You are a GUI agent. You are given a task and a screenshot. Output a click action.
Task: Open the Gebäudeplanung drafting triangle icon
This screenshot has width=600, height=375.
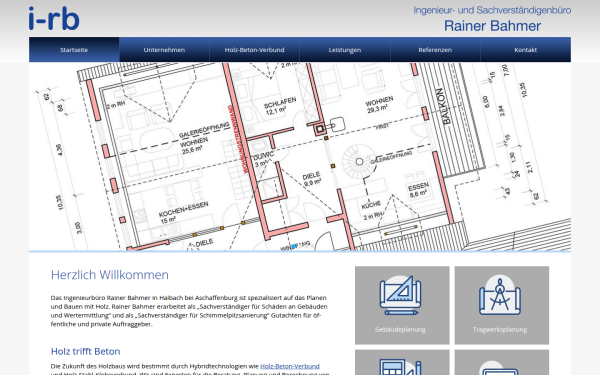[x=400, y=295]
